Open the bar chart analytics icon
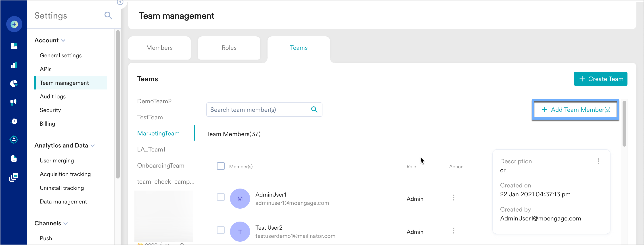Viewport: 644px width, 245px height. (x=14, y=65)
